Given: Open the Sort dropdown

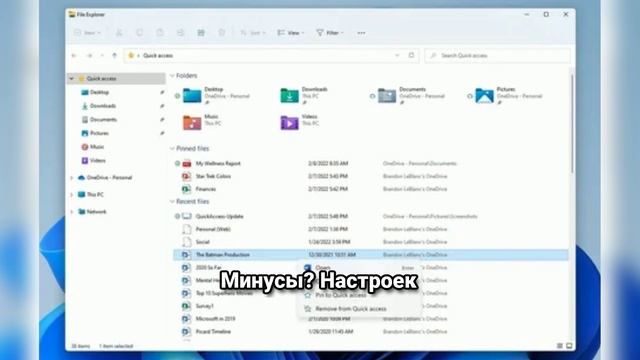Looking at the screenshot, I should 253,33.
